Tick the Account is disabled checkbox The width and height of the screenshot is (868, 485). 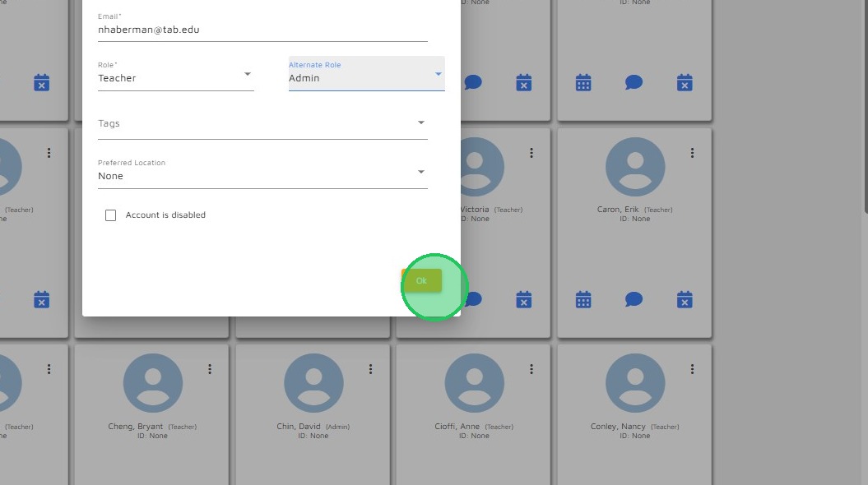111,215
